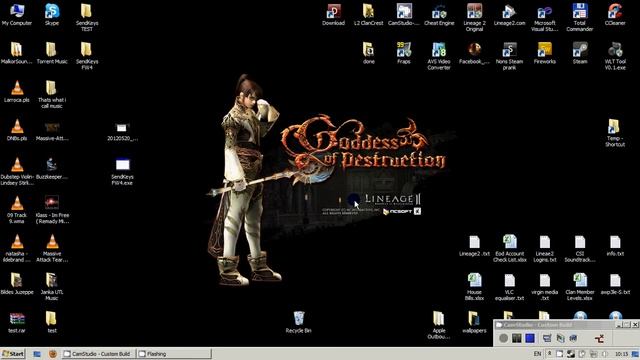Image resolution: width=640 pixels, height=360 pixels.
Task: Open the Bildes Juzeppe folder
Action: tap(17, 283)
